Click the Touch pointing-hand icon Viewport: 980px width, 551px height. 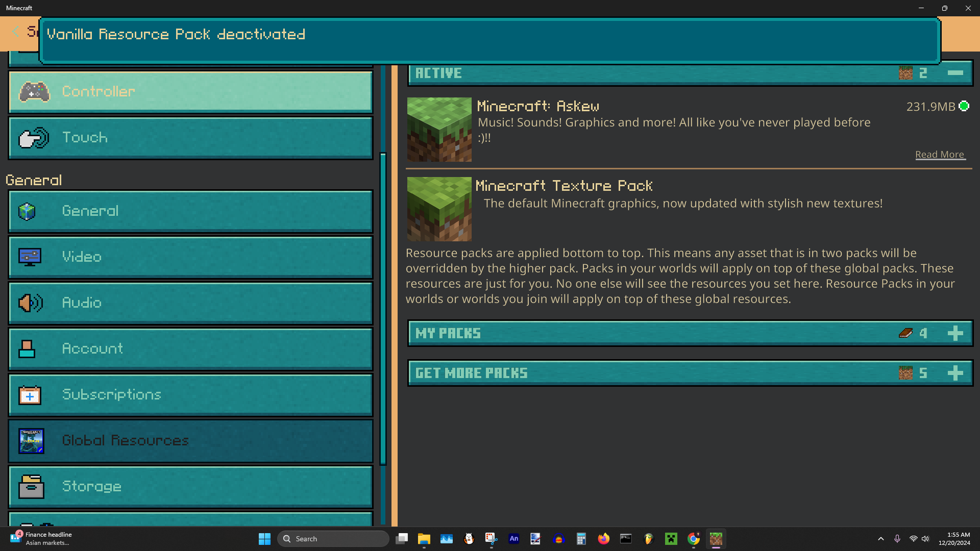[34, 138]
